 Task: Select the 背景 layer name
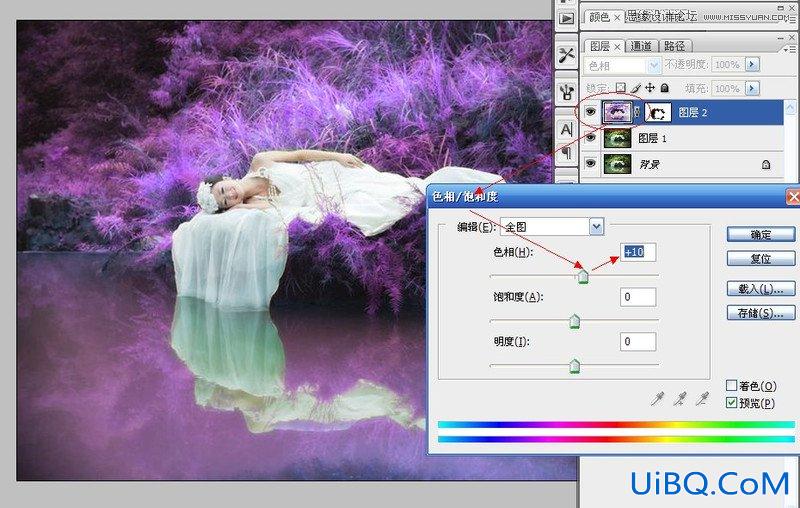(x=649, y=164)
